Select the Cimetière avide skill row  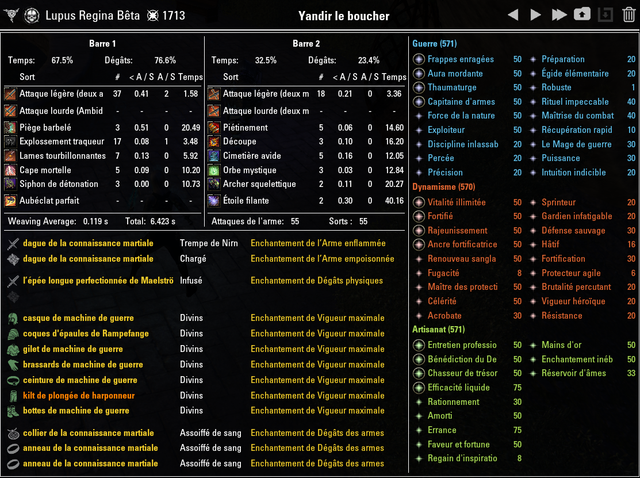click(306, 156)
